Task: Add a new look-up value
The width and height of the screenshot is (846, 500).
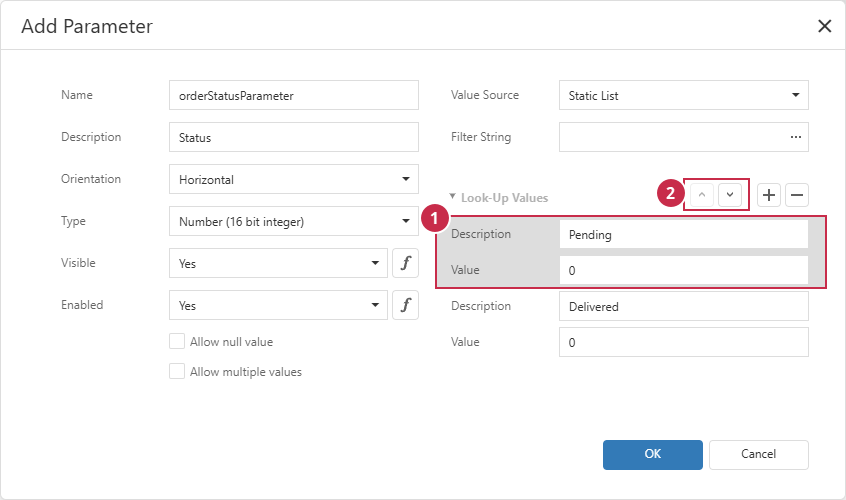Action: point(769,195)
